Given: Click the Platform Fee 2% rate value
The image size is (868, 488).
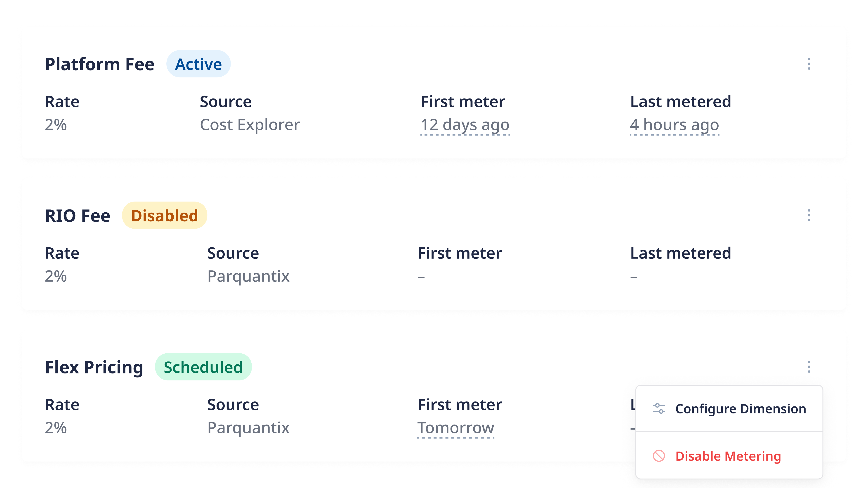Looking at the screenshot, I should point(56,125).
